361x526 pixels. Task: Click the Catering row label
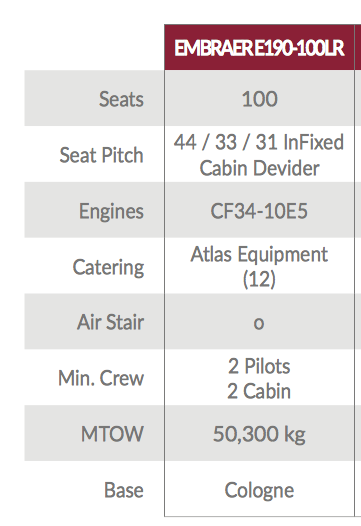point(108,267)
